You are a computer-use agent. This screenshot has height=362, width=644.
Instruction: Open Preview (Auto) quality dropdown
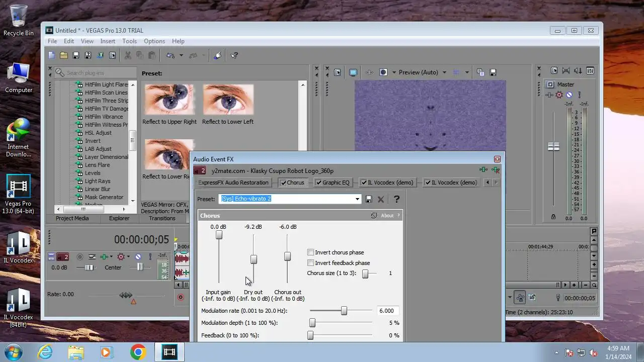click(x=444, y=72)
